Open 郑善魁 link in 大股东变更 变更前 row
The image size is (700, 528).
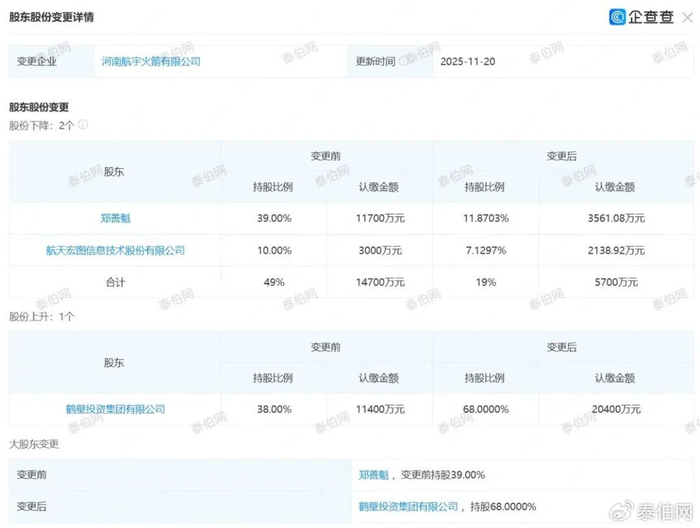[374, 474]
